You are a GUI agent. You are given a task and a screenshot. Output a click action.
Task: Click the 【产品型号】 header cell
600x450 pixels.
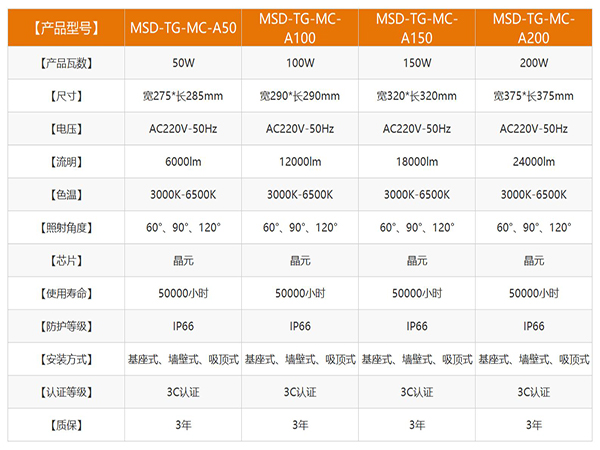click(66, 28)
